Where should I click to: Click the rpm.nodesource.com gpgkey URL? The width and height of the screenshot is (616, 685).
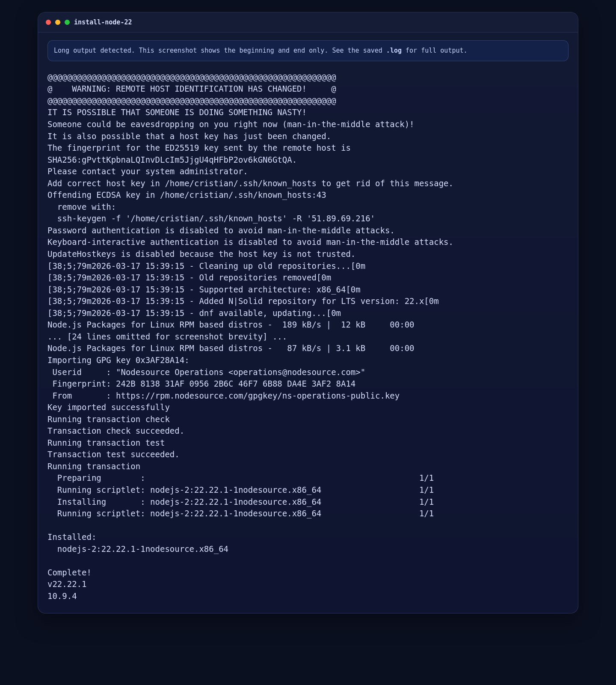(258, 396)
